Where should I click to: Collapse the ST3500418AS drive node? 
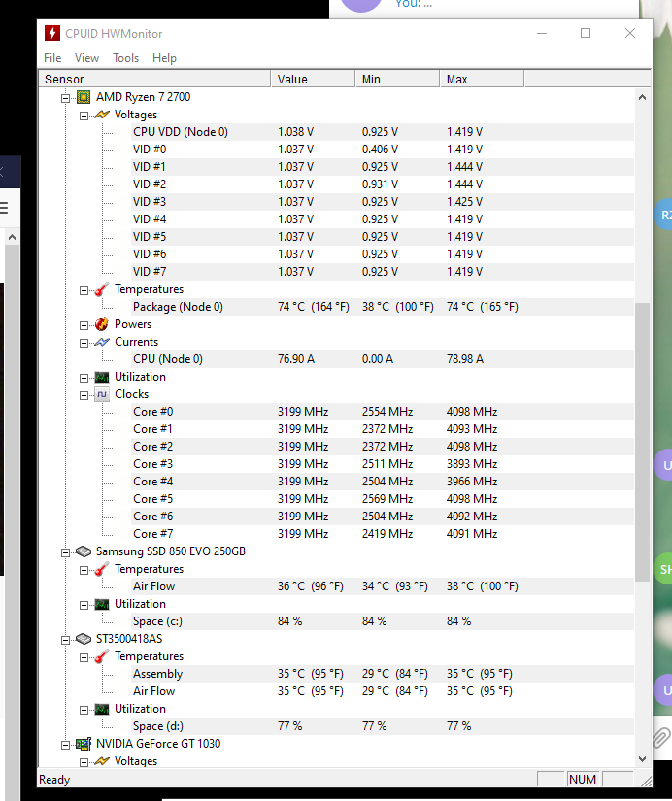tap(65, 640)
